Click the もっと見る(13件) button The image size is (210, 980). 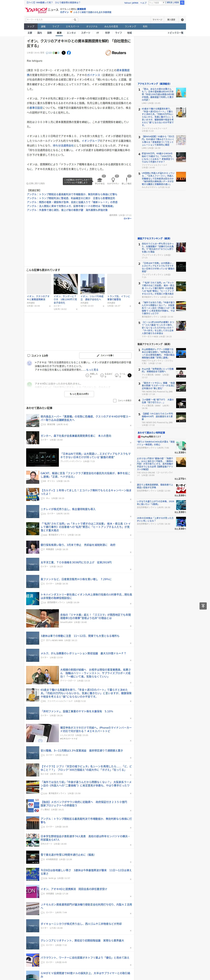[x=79, y=394]
